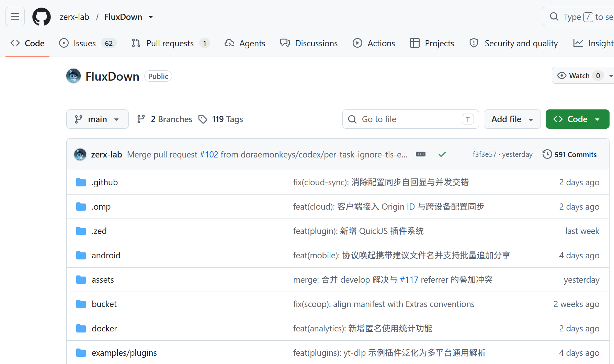Click FluxDown repository name in breadcrumb
The width and height of the screenshot is (614, 364).
[123, 17]
